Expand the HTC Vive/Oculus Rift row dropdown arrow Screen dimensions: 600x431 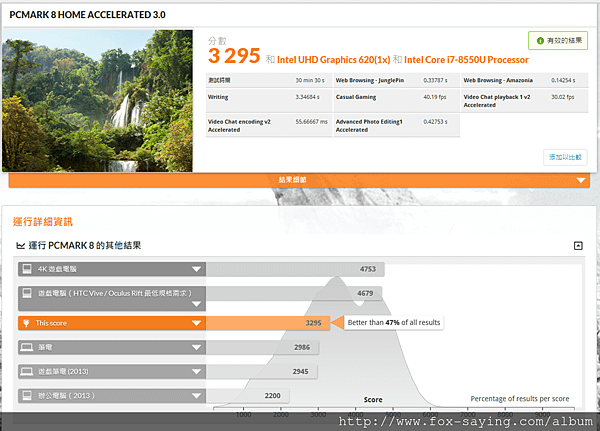[x=196, y=304]
